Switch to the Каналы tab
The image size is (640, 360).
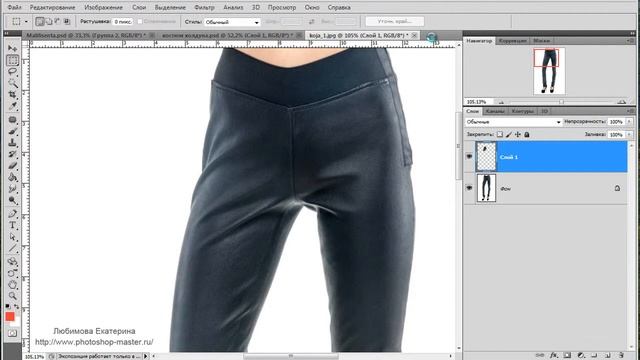(495, 111)
